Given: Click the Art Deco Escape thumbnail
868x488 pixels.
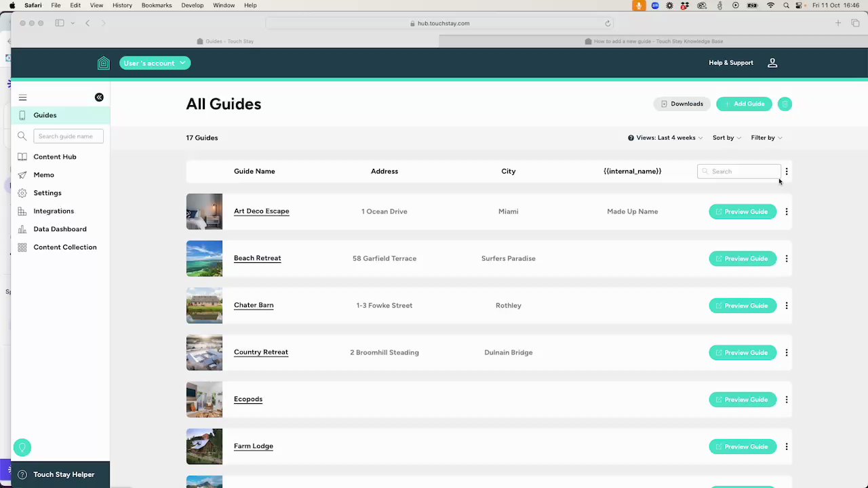Looking at the screenshot, I should [x=204, y=211].
